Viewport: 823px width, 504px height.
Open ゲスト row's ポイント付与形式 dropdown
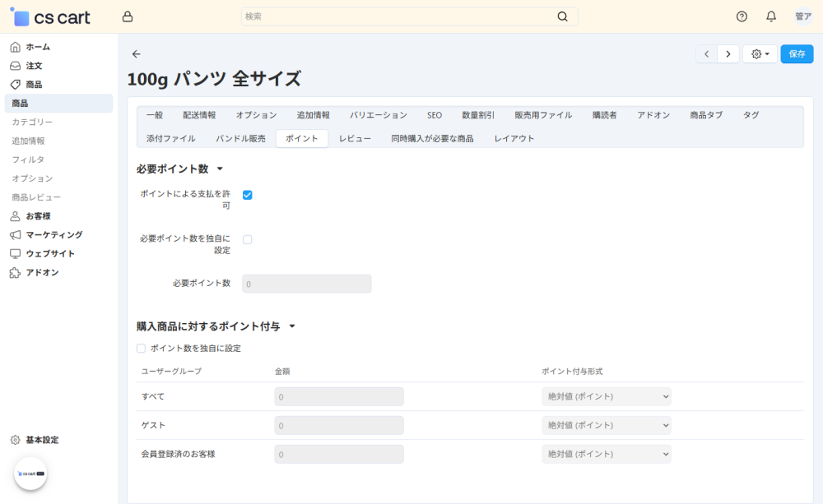pos(606,425)
